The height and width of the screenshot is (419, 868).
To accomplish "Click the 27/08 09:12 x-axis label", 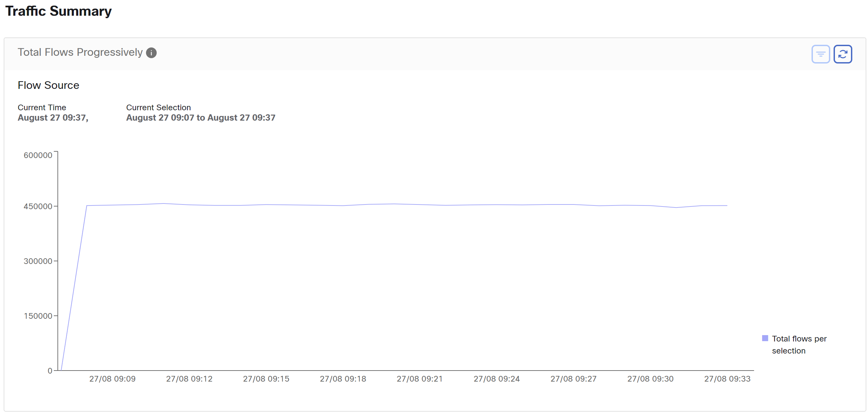I will point(189,379).
